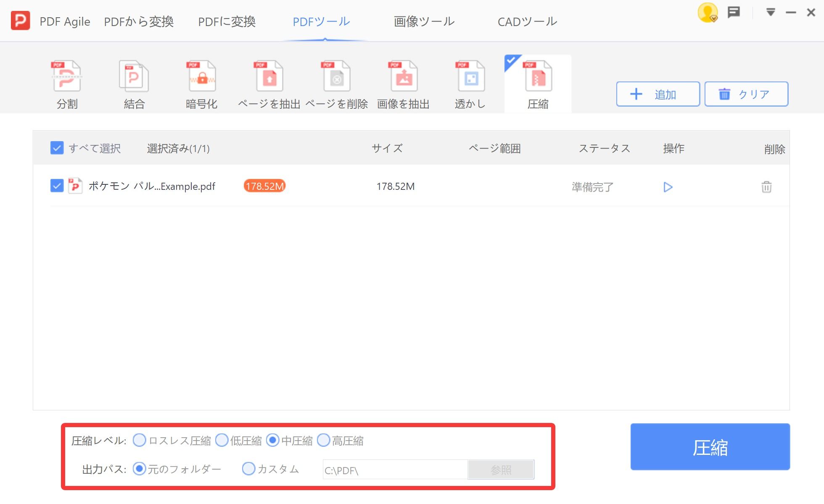Image resolution: width=824 pixels, height=504 pixels.
Task: Choose カスタム output path option
Action: 248,469
